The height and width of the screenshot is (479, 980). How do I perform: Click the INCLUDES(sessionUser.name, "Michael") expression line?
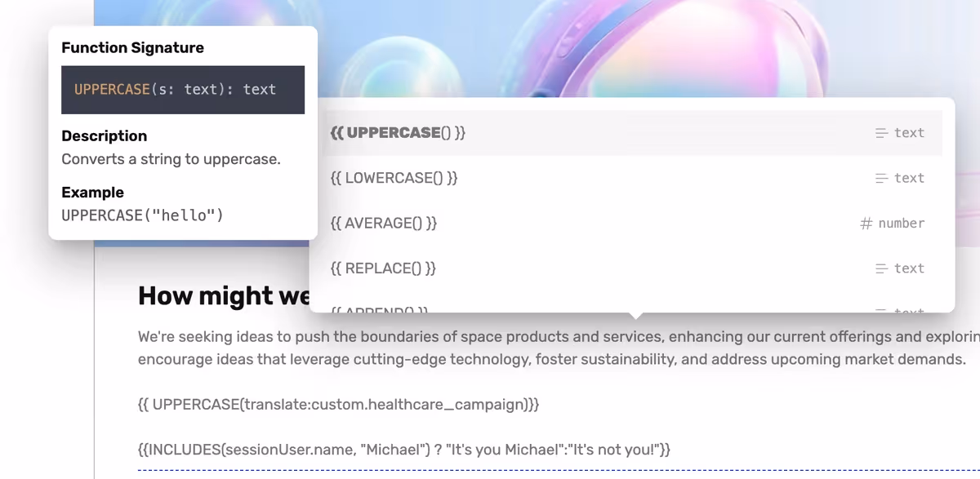coord(404,450)
